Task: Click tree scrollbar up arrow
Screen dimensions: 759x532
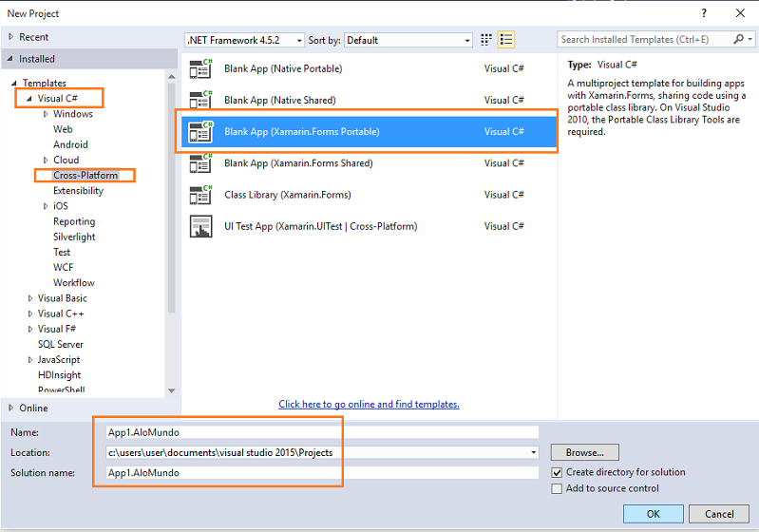Action: (x=171, y=77)
